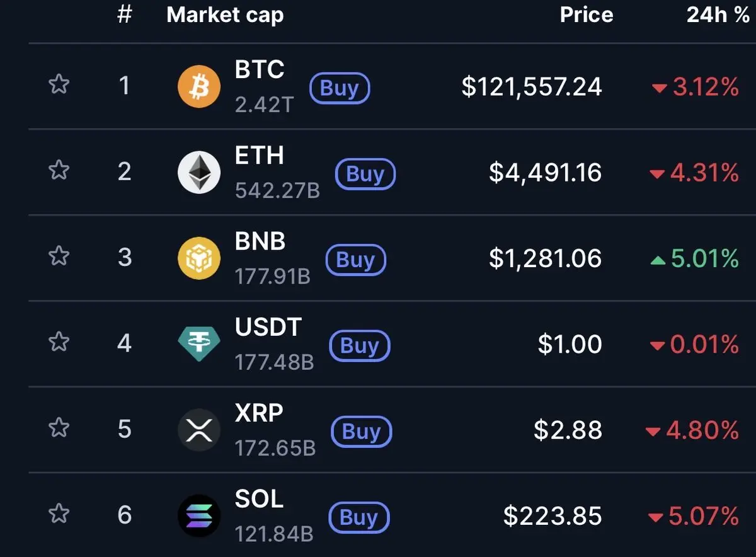Star BNB as a favorite
This screenshot has width=756, height=557.
tap(59, 256)
